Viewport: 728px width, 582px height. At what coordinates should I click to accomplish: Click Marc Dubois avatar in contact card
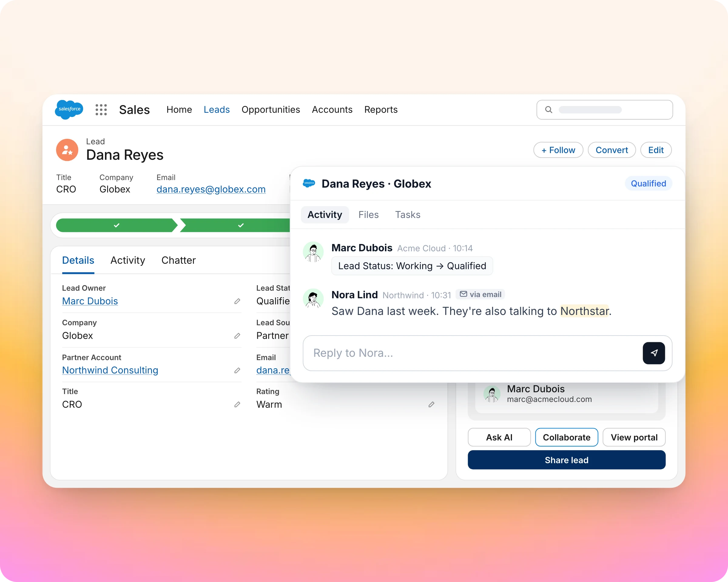pyautogui.click(x=492, y=394)
